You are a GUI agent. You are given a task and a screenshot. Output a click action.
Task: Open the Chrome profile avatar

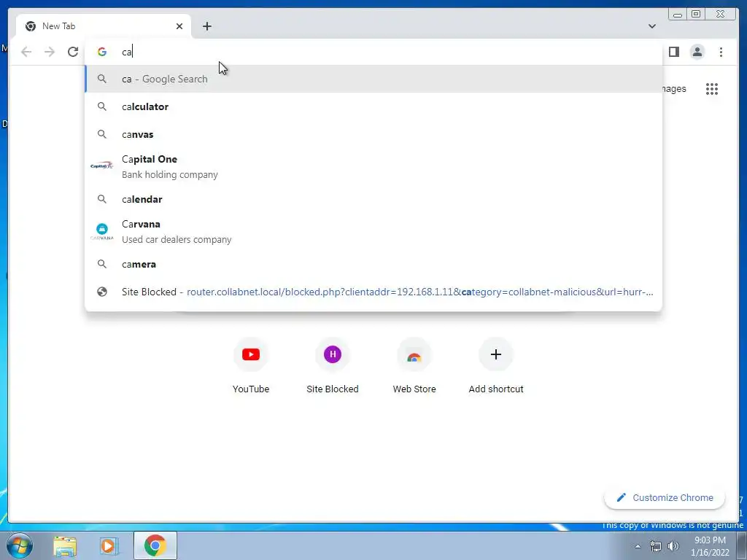[697, 52]
